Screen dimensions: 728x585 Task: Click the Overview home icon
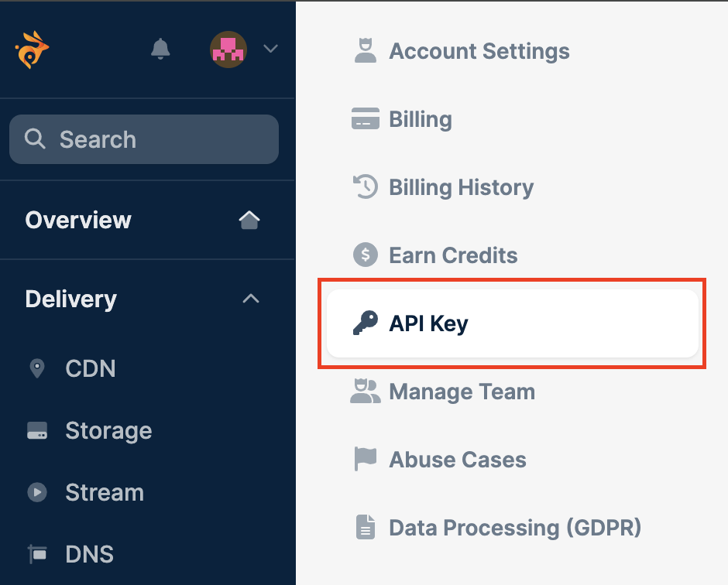point(249,220)
